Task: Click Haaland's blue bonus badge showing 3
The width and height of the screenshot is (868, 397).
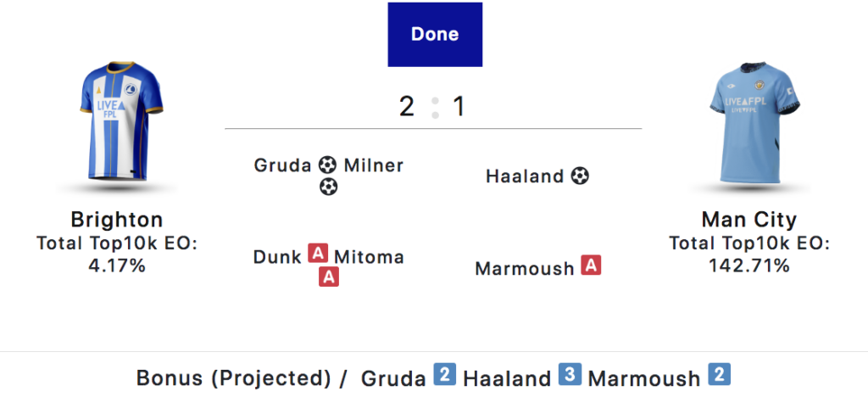Action: (570, 375)
